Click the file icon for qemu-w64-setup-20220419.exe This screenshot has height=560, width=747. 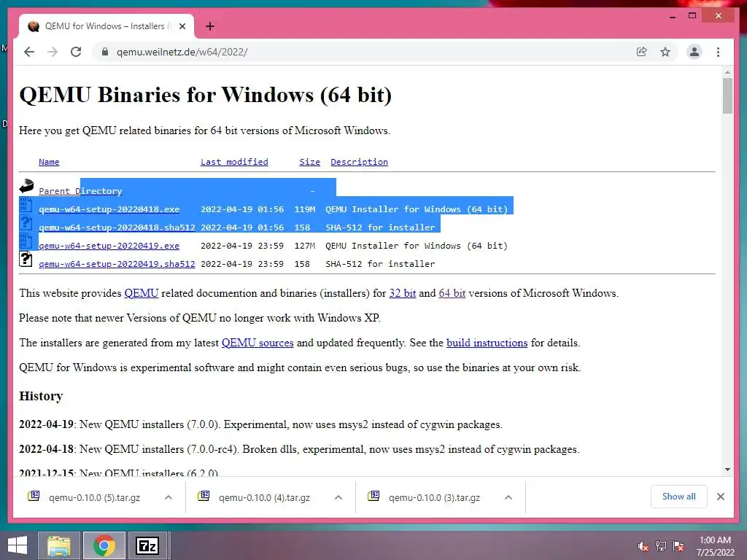tap(26, 241)
